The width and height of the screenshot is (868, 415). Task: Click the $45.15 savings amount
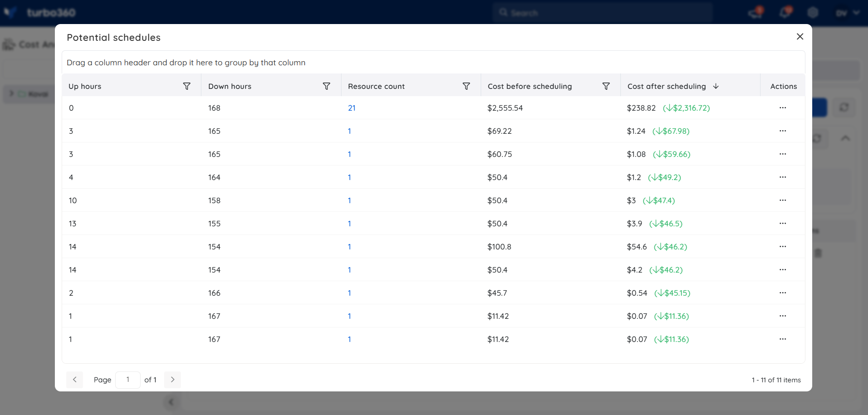click(672, 293)
